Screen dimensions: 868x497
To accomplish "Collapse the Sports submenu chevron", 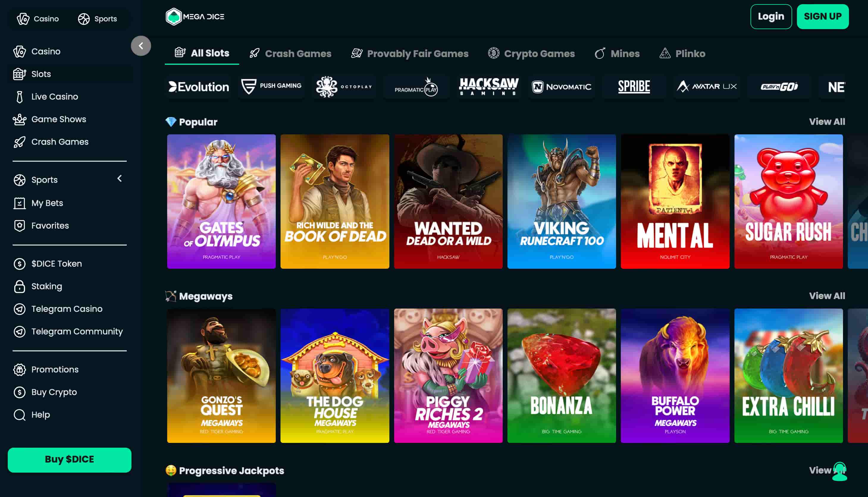I will click(x=119, y=179).
